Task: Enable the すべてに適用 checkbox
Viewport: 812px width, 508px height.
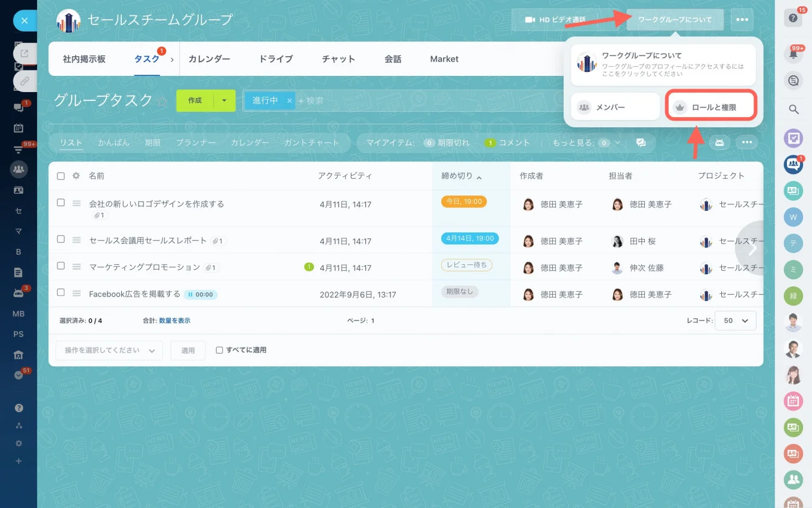Action: tap(219, 350)
